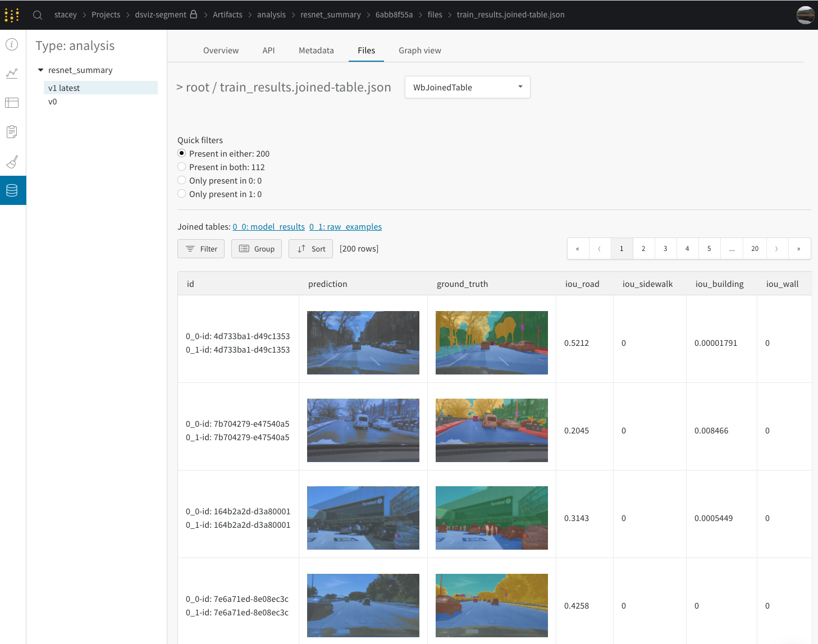Open the charts workspace sidebar icon

[x=12, y=74]
